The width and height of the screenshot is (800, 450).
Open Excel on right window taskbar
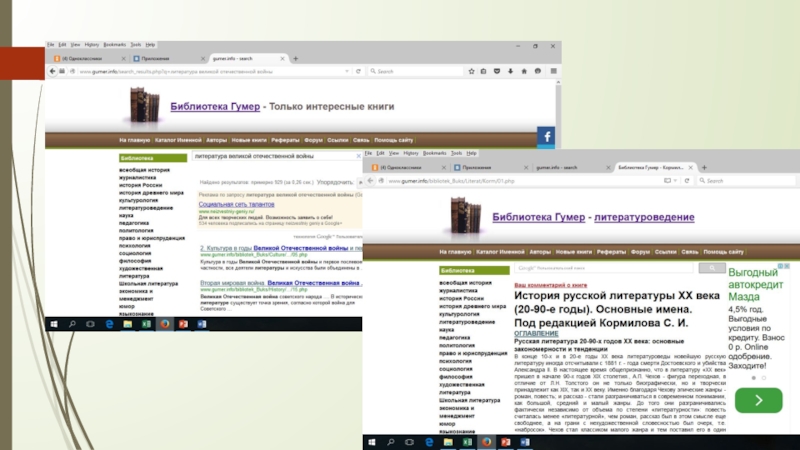[x=467, y=442]
